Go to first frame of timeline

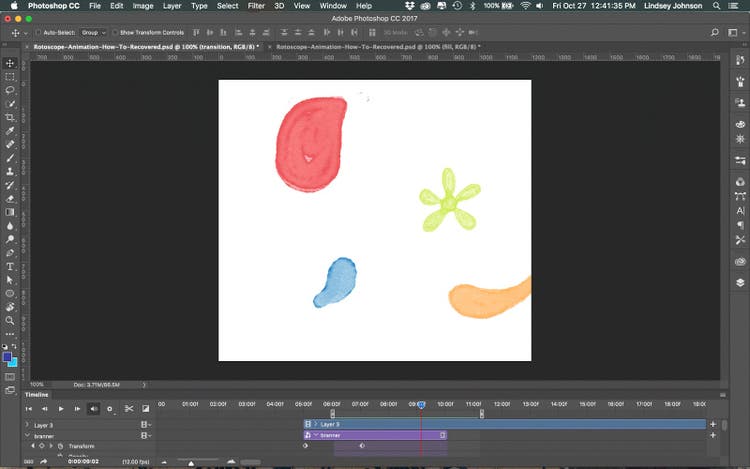point(29,409)
